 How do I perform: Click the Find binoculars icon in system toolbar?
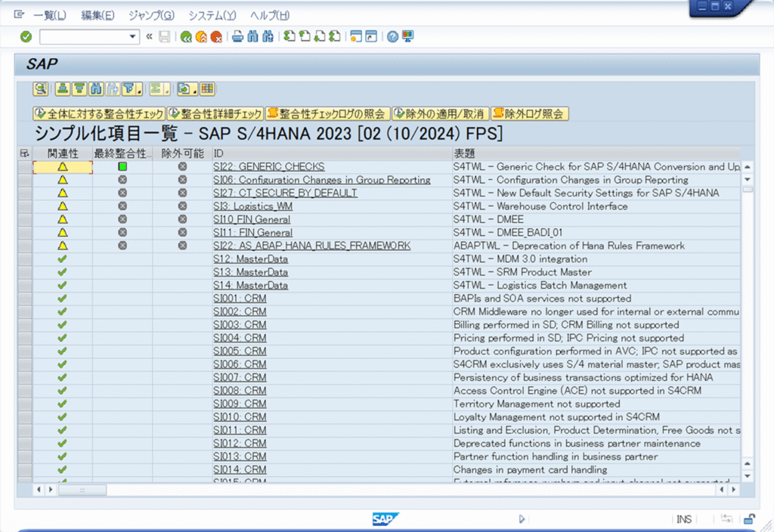pos(252,36)
